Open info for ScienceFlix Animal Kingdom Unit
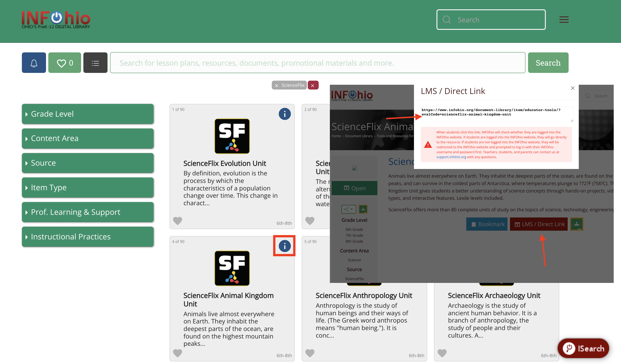621x364 pixels. [285, 246]
